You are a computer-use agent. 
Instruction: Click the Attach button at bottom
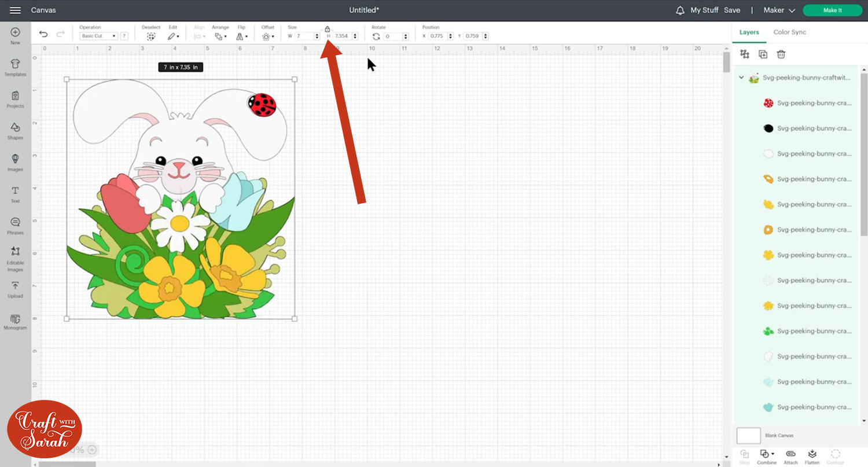(x=790, y=455)
